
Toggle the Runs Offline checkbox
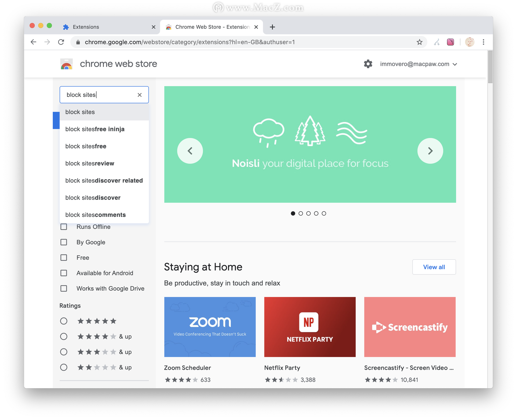pyautogui.click(x=64, y=227)
